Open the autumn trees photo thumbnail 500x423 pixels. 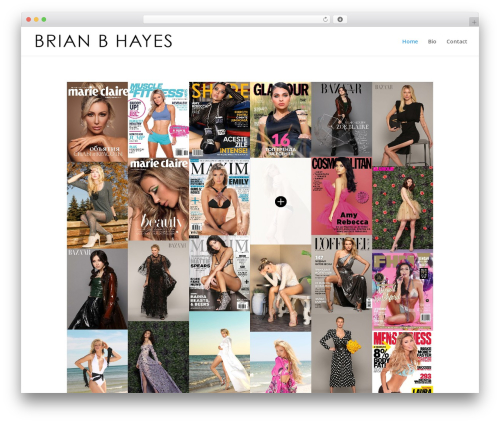point(97,205)
